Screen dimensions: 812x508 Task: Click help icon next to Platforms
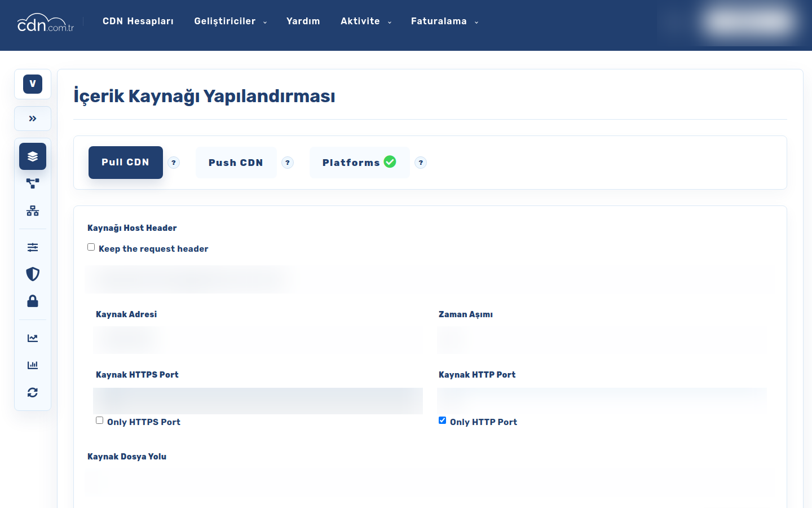click(421, 163)
